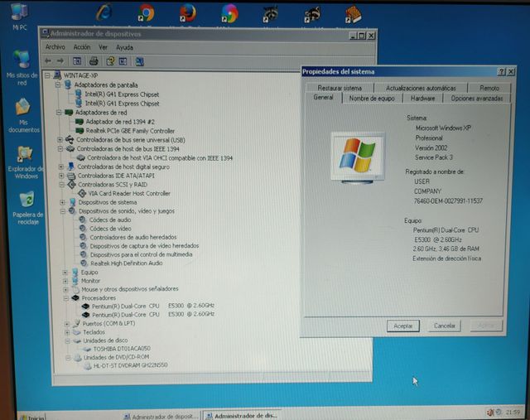
Task: Select the Monitor tree node
Action: tap(90, 281)
